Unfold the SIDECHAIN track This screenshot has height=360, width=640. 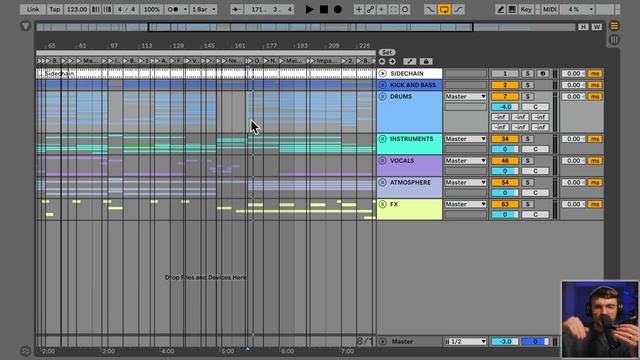tap(382, 73)
